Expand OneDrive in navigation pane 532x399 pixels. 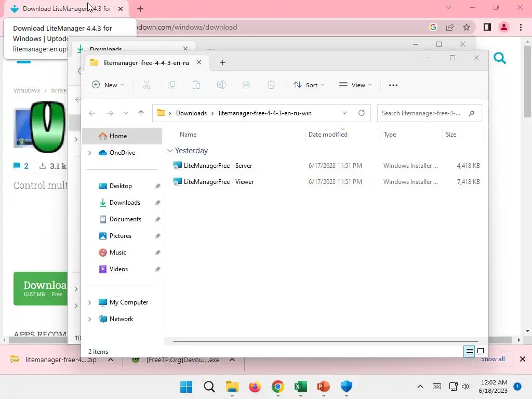[89, 153]
